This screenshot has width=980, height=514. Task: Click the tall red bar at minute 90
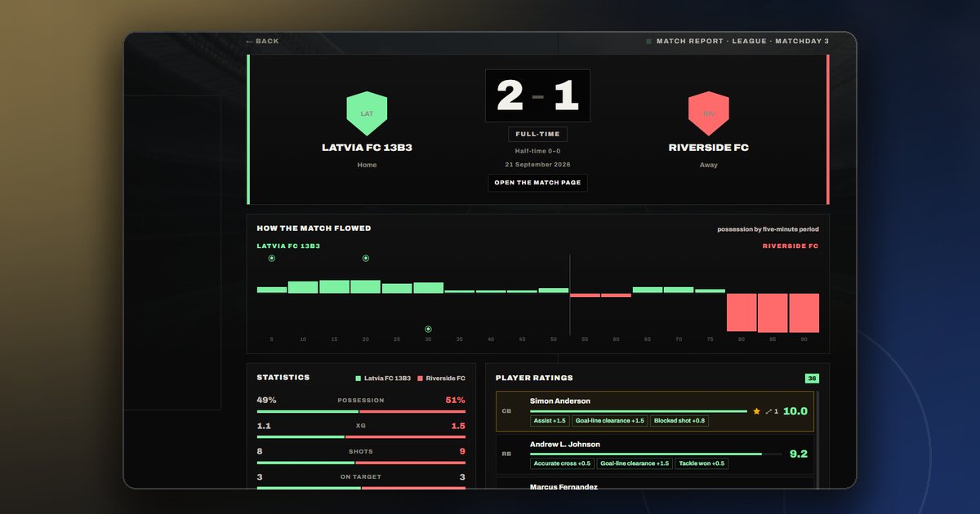click(804, 312)
